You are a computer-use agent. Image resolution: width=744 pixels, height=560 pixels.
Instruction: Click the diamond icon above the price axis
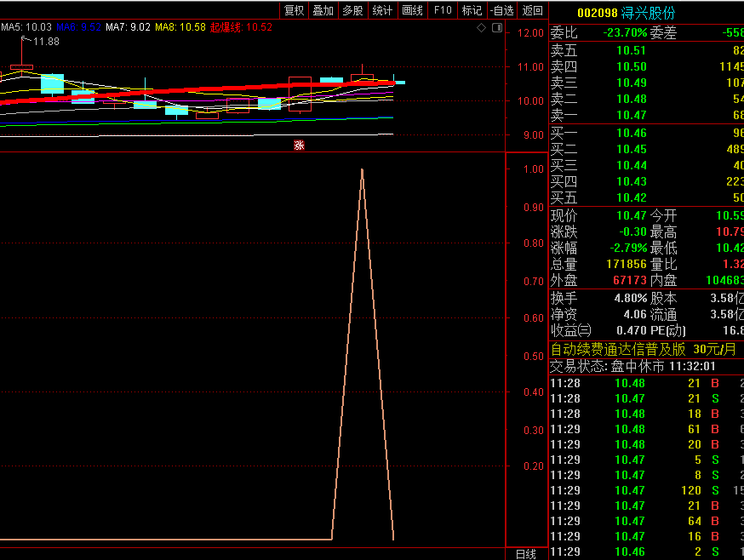[x=481, y=28]
